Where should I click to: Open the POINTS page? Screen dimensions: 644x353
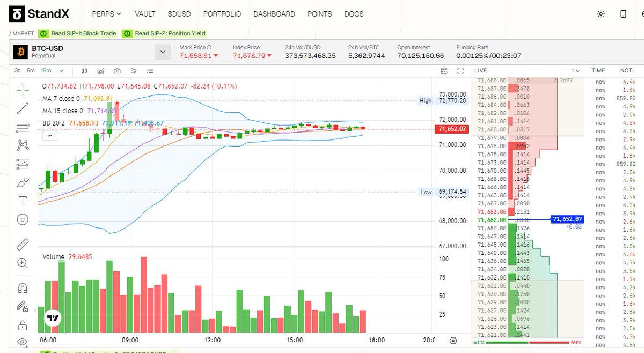coord(319,14)
